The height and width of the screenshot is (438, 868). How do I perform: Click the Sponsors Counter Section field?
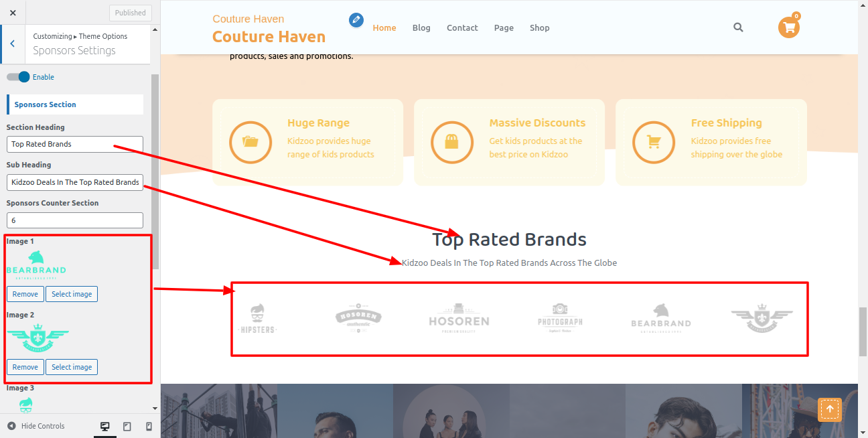point(75,220)
